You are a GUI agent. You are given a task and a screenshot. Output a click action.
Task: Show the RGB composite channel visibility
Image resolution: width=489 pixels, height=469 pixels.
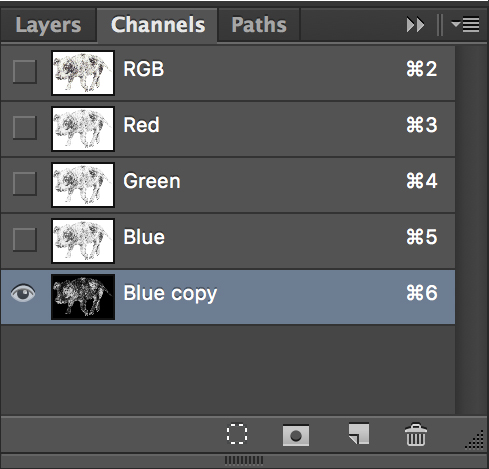[24, 71]
